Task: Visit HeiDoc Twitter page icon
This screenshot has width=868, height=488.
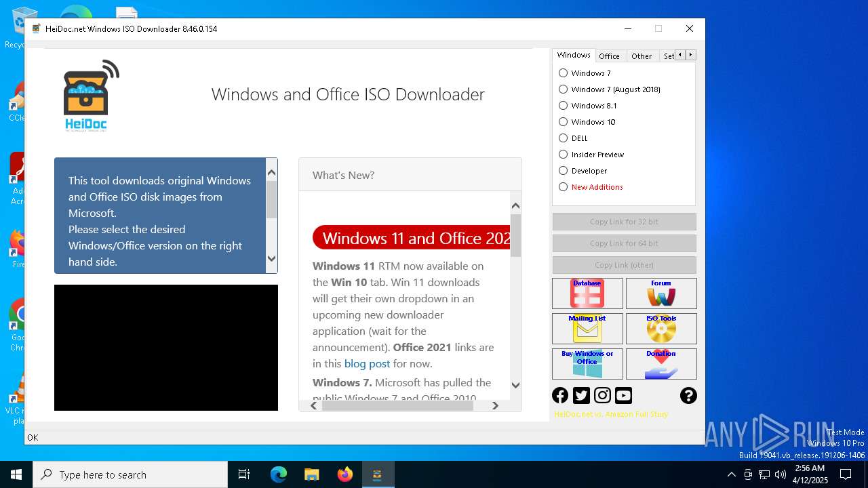Action: 581,395
